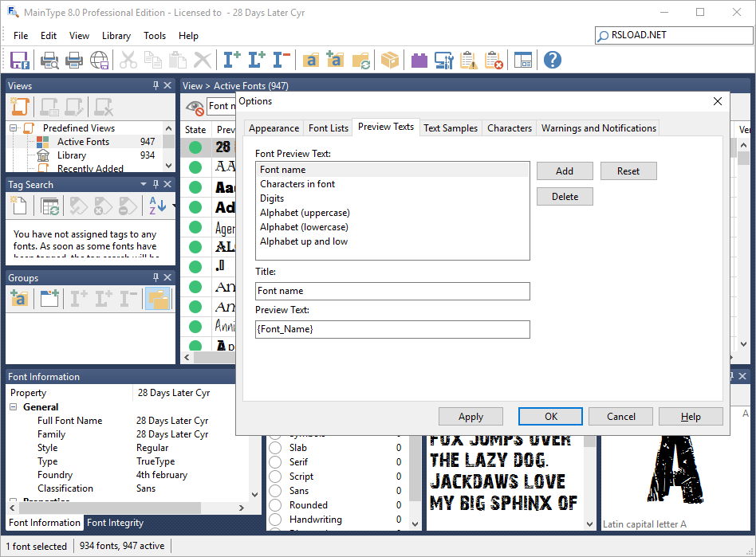Click add group icon in Groups panel
The image size is (756, 557).
(19, 299)
